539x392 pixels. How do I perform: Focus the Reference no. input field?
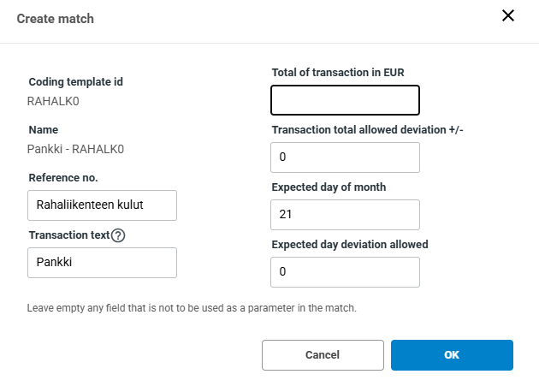102,205
